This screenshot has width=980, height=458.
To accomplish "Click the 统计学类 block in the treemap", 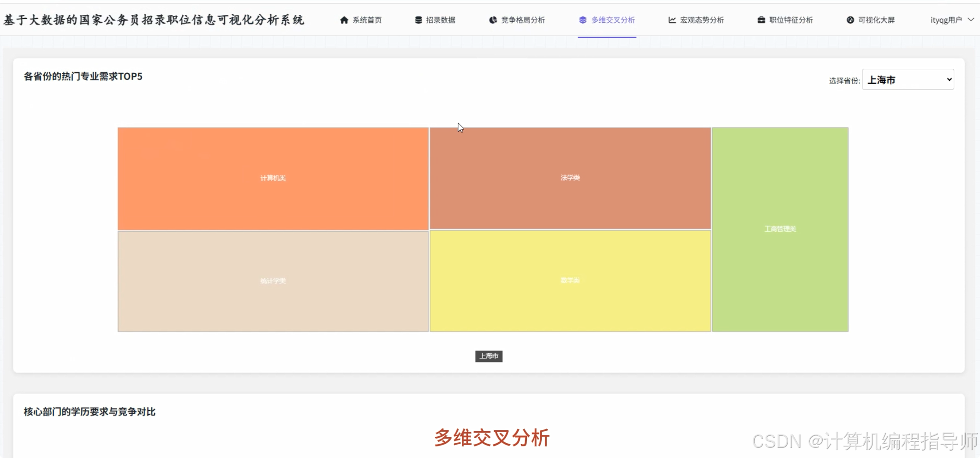I will point(273,281).
